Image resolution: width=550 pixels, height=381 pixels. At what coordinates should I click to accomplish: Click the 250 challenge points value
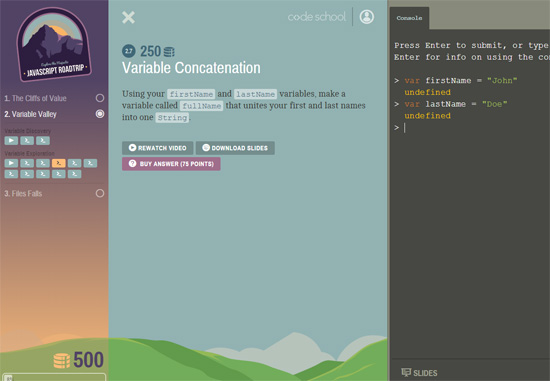150,51
